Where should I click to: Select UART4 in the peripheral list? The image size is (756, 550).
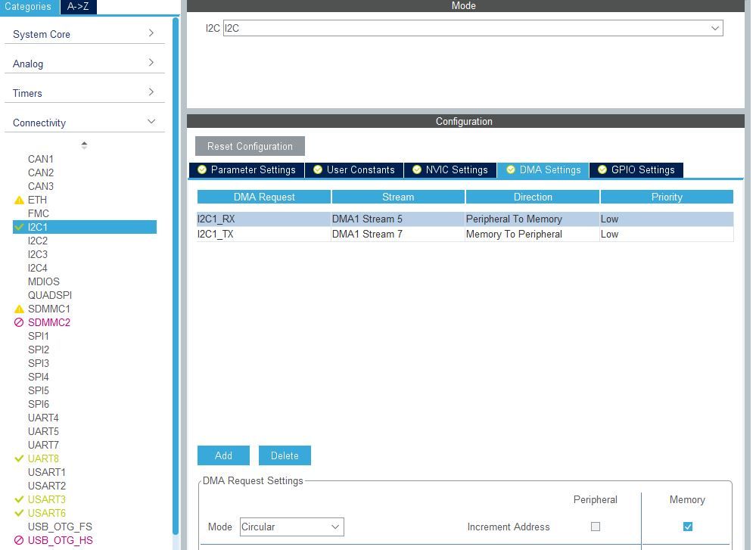[x=43, y=418]
